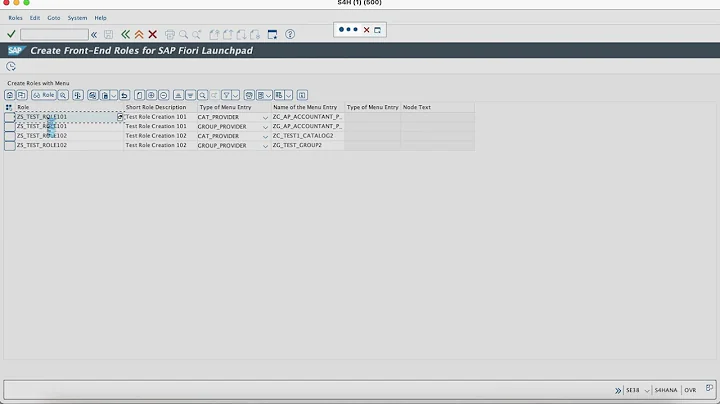Click the green Back double-arrow icon
Image resolution: width=720 pixels, height=404 pixels.
[x=125, y=34]
